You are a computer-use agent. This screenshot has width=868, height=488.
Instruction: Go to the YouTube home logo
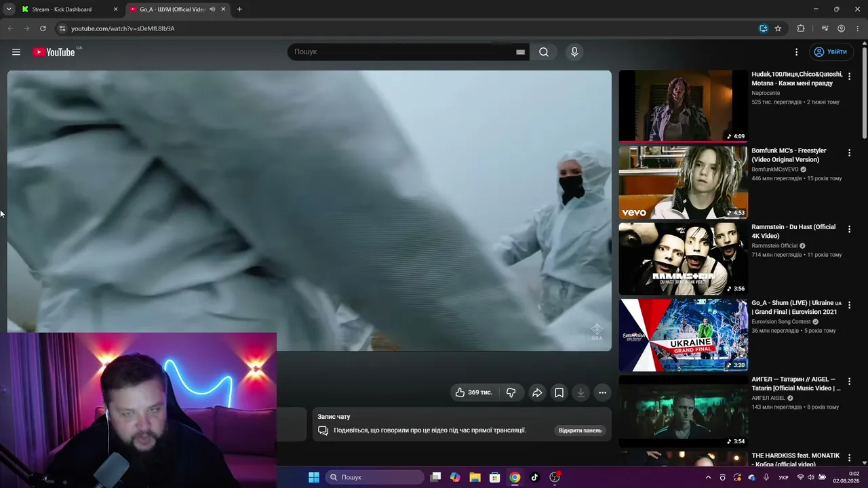pos(54,52)
